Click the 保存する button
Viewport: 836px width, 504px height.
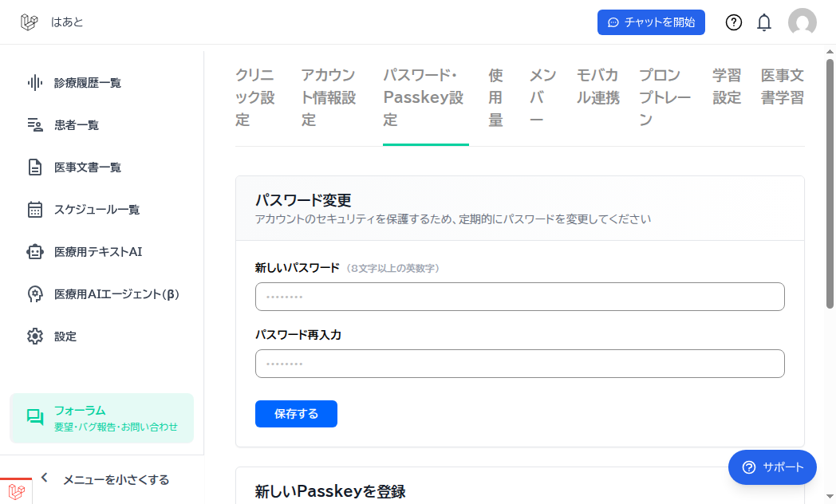click(x=296, y=414)
